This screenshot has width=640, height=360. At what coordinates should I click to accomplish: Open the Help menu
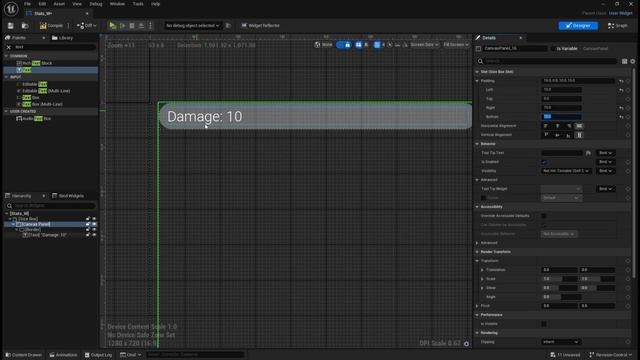(156, 4)
